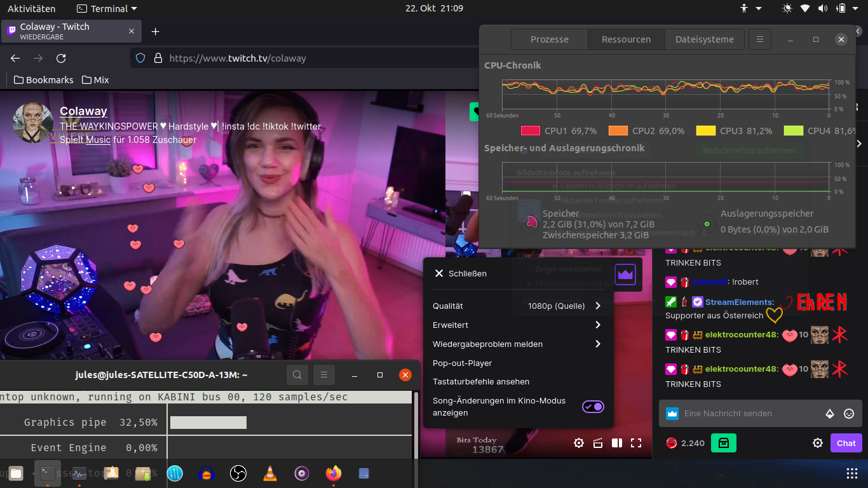Expand collapsed chat with right chevron
868x488 pixels.
point(860,144)
